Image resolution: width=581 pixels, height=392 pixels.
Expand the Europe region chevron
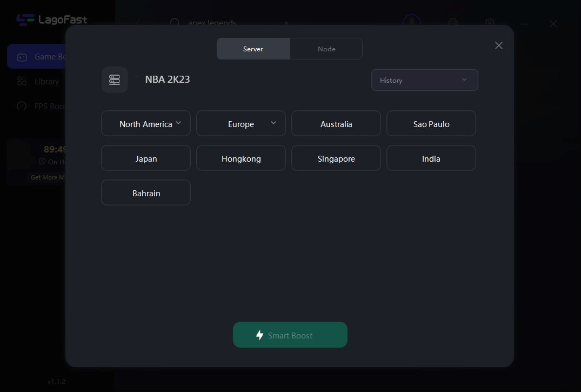point(273,123)
